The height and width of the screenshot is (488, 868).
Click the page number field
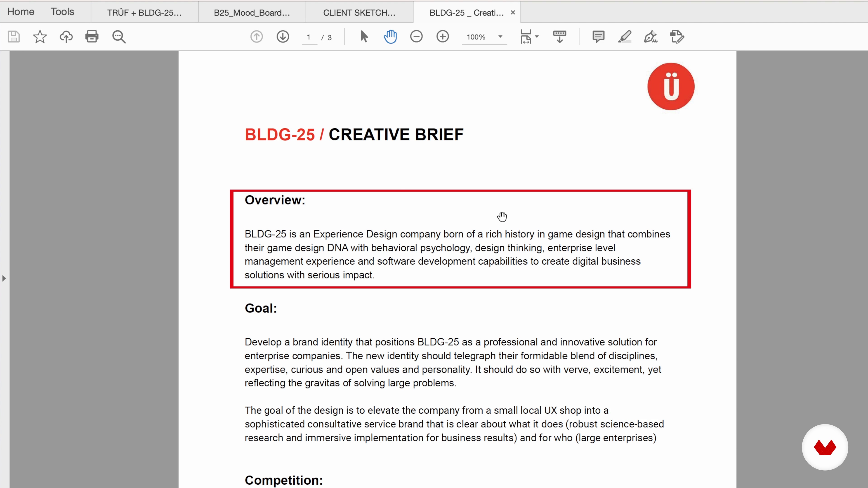click(x=309, y=37)
